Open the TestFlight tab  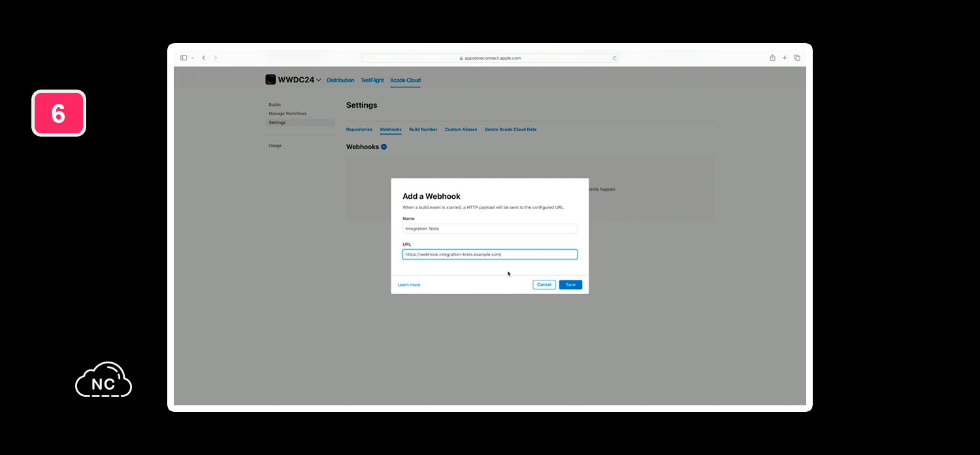point(372,80)
